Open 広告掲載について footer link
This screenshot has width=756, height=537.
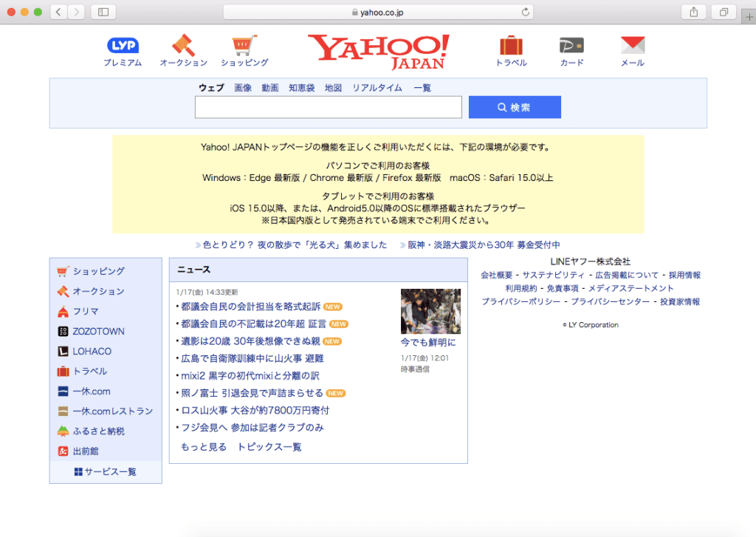pos(627,275)
